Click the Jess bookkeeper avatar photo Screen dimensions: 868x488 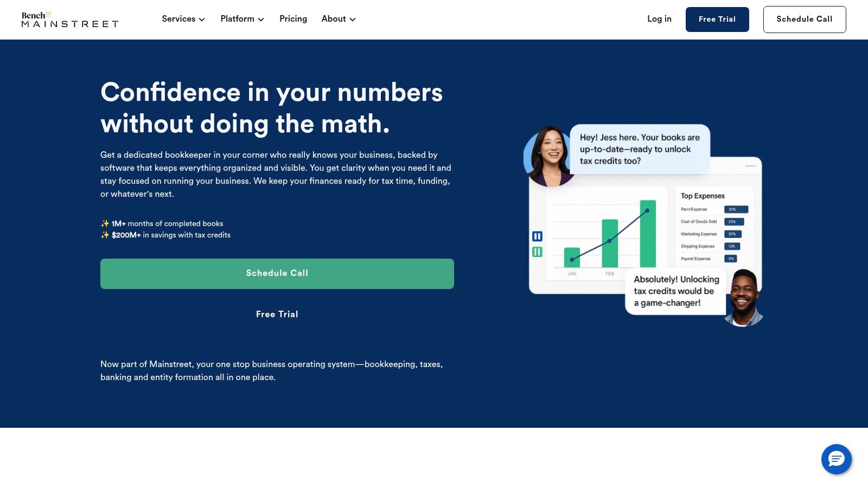548,156
